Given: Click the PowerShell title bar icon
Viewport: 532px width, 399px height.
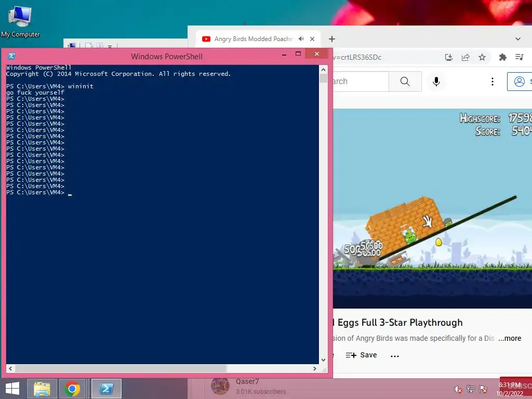Looking at the screenshot, I should pos(11,56).
